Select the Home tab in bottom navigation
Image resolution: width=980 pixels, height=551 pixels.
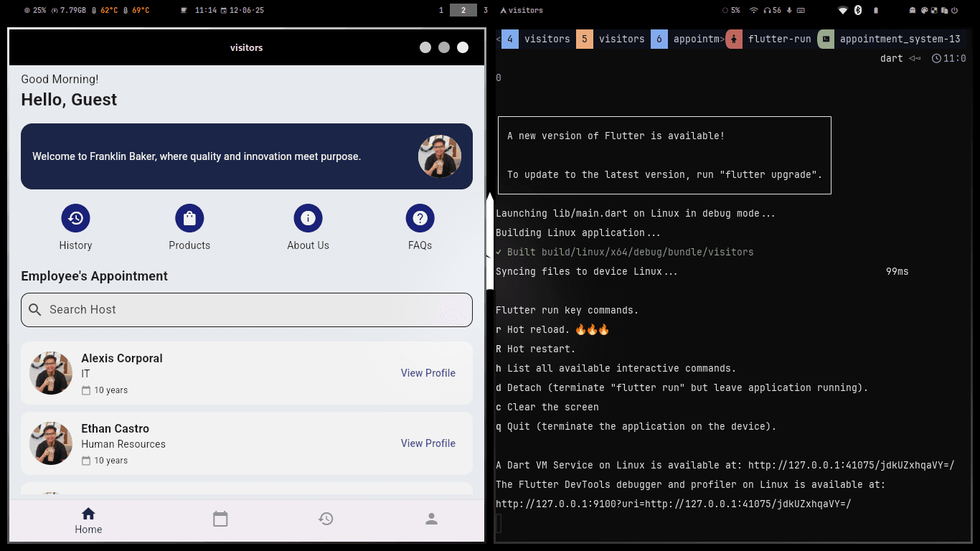coord(88,521)
